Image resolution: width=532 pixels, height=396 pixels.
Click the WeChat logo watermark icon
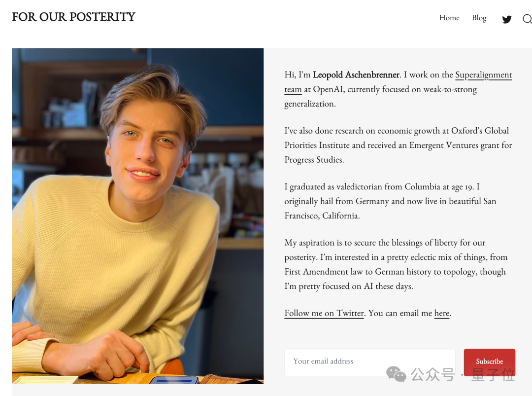396,374
